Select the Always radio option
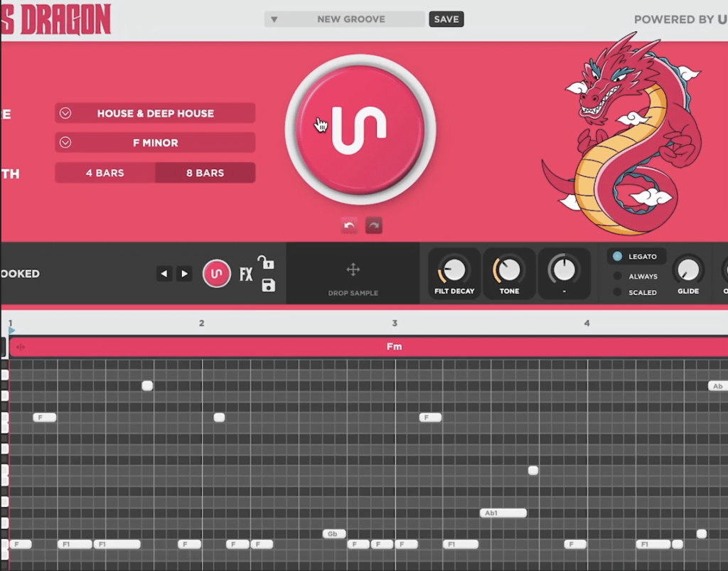 (x=616, y=276)
